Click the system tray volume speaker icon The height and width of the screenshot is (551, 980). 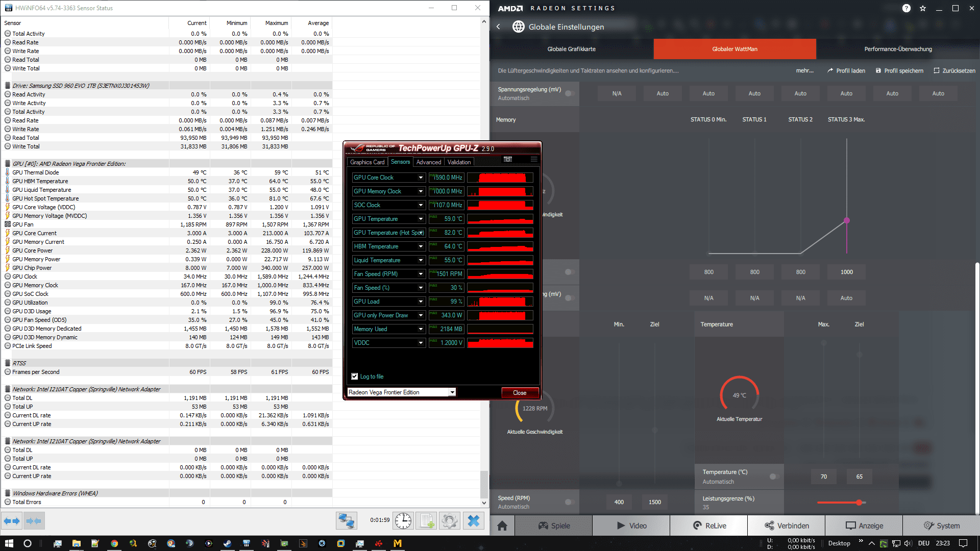tap(908, 543)
